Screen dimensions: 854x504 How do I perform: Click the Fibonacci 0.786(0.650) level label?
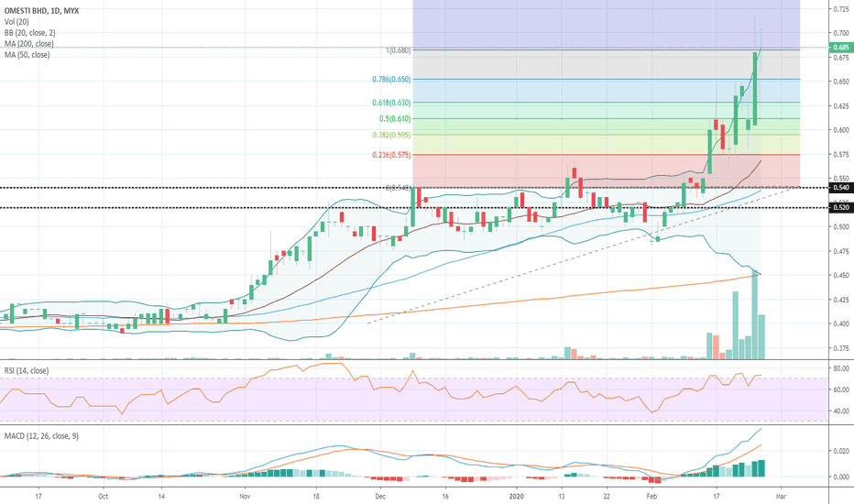[x=391, y=80]
